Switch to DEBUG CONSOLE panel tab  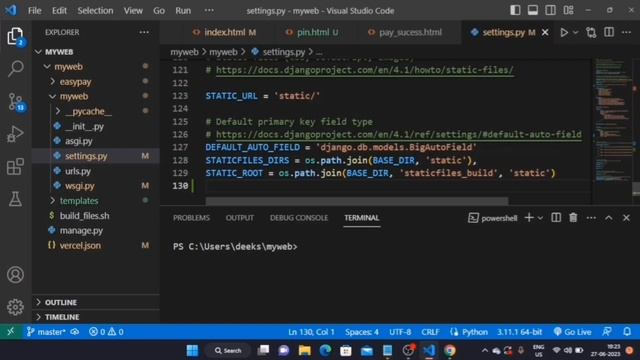pos(299,218)
